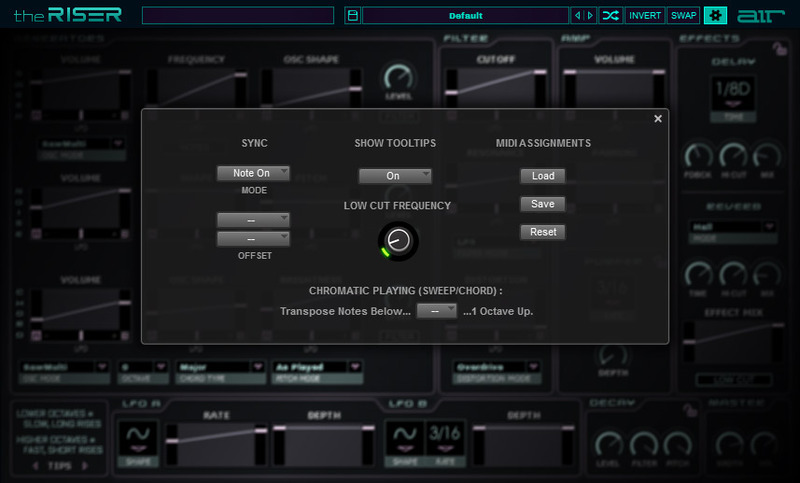Click the lock icon in Effects section
The width and height of the screenshot is (800, 483).
pyautogui.click(x=777, y=44)
